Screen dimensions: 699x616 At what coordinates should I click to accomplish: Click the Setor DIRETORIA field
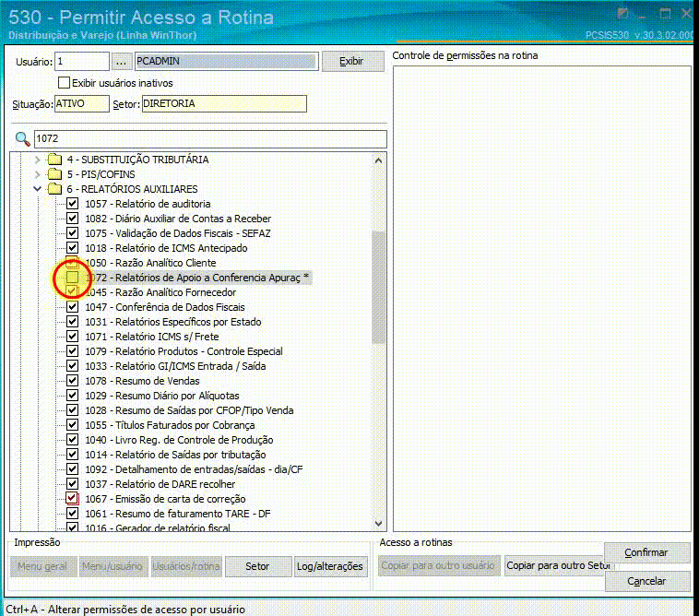pos(224,104)
